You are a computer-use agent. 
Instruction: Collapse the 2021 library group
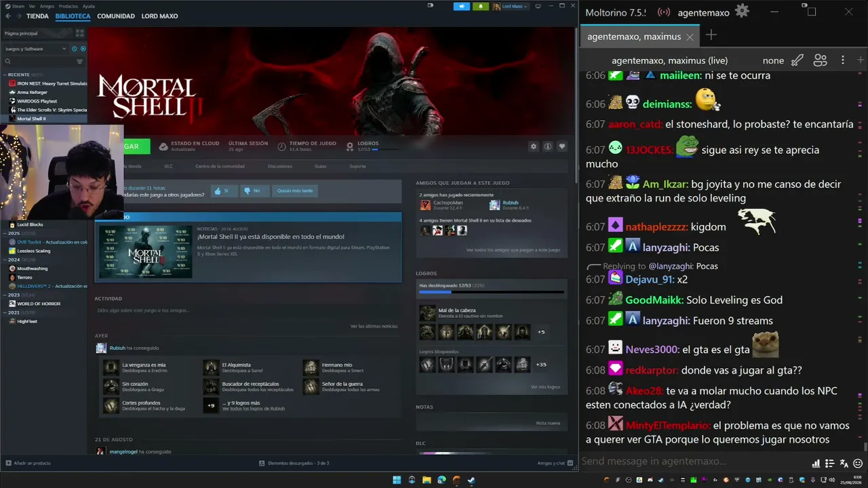pyautogui.click(x=5, y=312)
